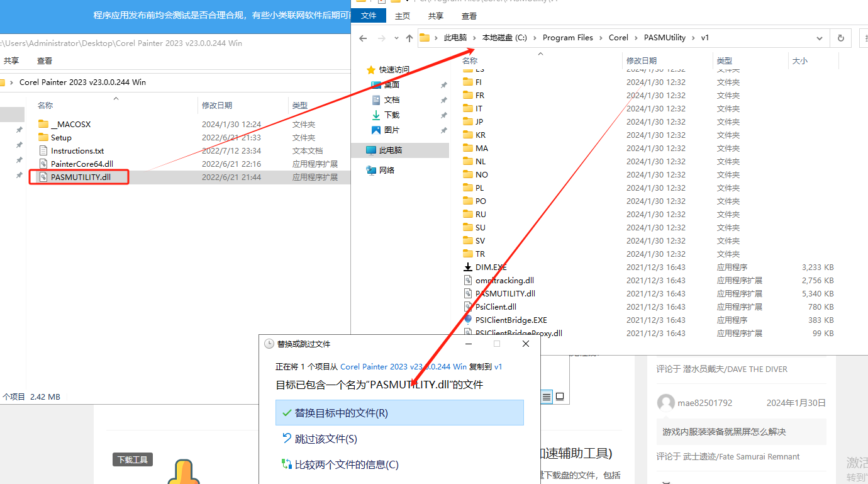Image resolution: width=868 pixels, height=484 pixels.
Task: Open the recent locations dropdown arrow
Action: [396, 38]
